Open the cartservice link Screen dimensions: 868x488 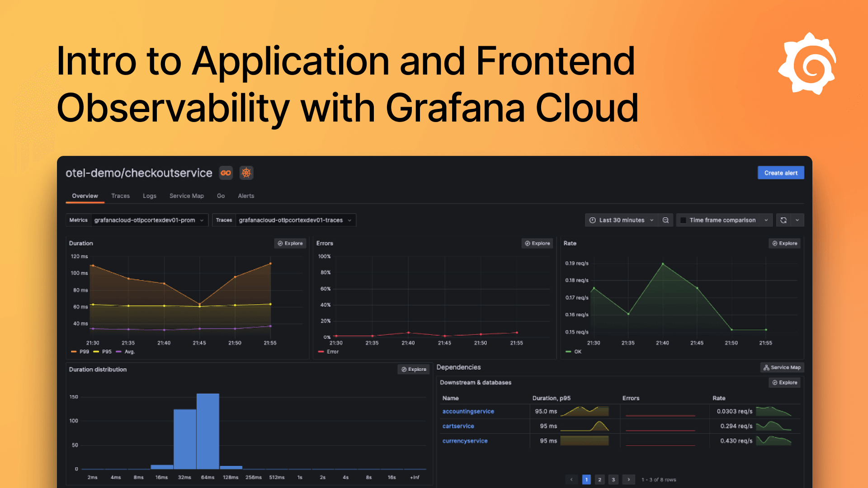[x=458, y=427]
